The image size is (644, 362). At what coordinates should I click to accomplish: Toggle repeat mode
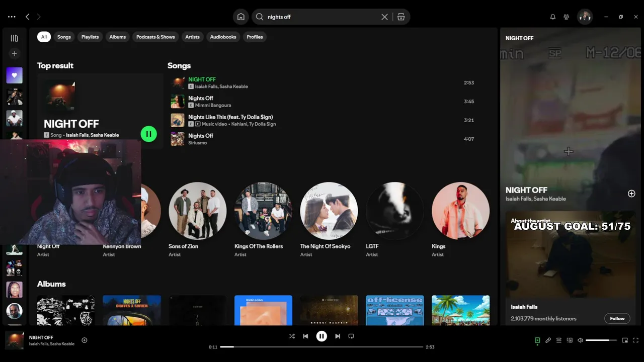(351, 336)
